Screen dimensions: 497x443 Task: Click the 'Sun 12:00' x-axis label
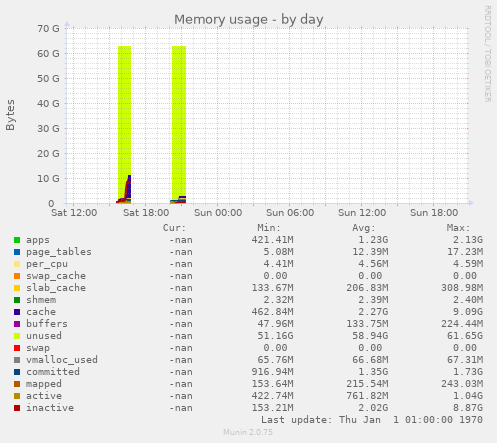362,213
